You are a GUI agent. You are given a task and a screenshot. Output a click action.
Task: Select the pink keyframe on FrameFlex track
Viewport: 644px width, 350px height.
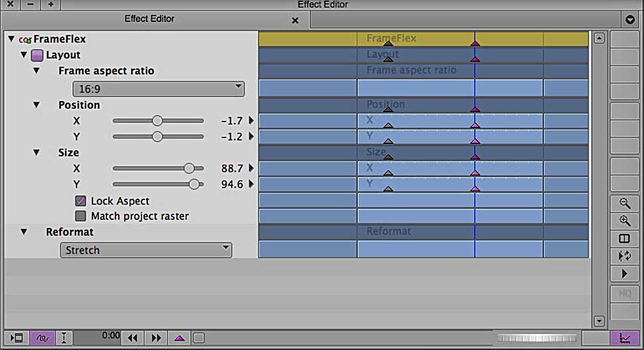tap(475, 43)
